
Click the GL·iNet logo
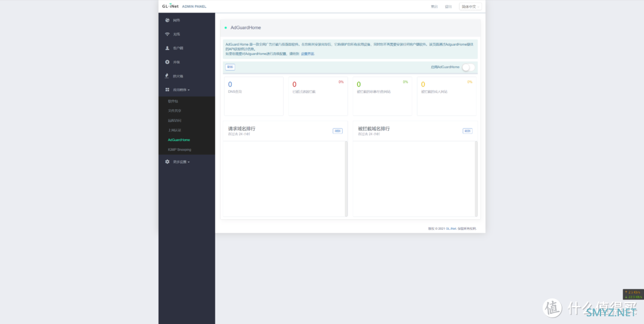coord(171,6)
